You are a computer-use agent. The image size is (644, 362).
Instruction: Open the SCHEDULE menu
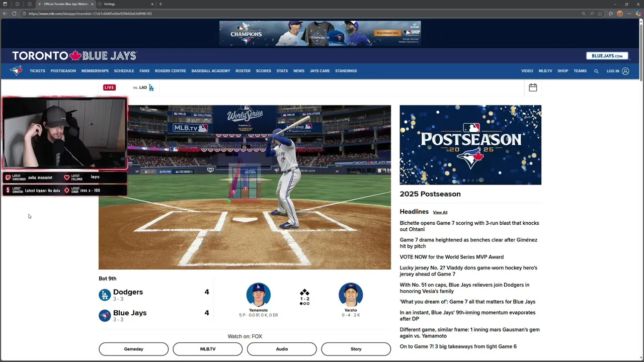(124, 71)
